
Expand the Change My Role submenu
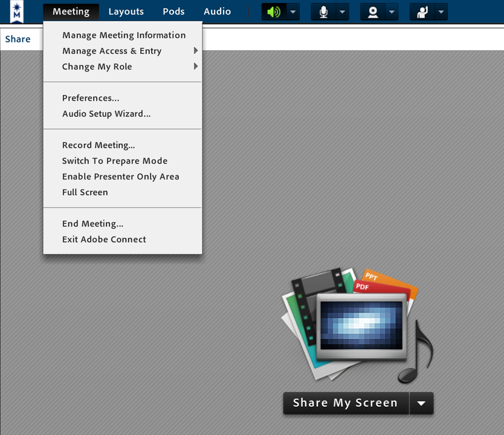(x=97, y=66)
